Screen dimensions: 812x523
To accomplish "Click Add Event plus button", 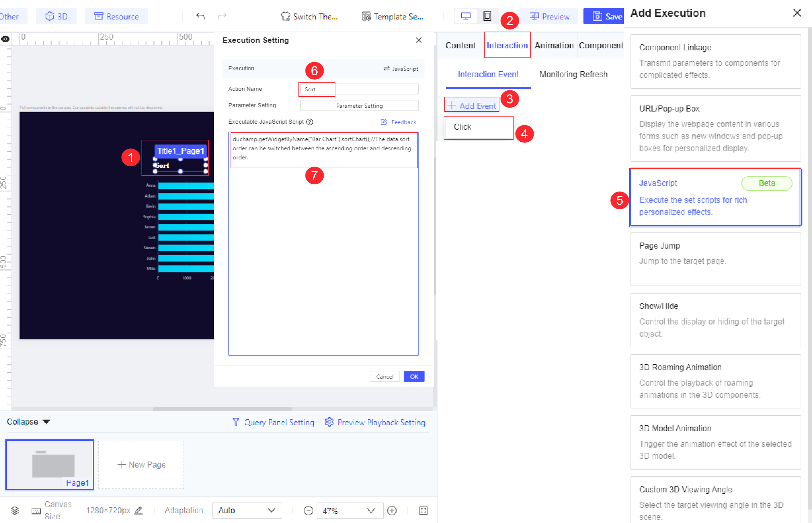I will (x=472, y=105).
